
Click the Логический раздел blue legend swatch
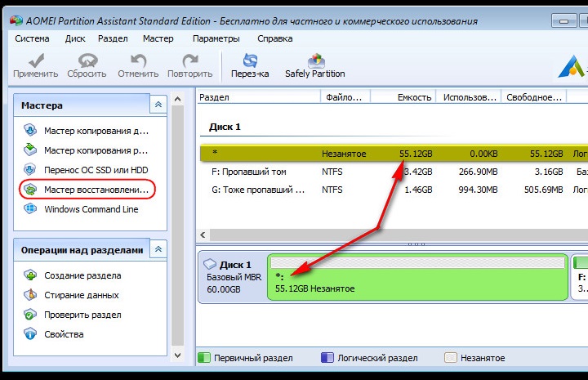pyautogui.click(x=327, y=357)
